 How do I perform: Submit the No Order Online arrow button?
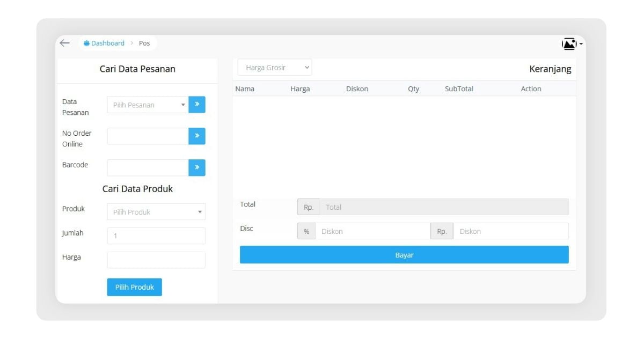[x=197, y=136]
